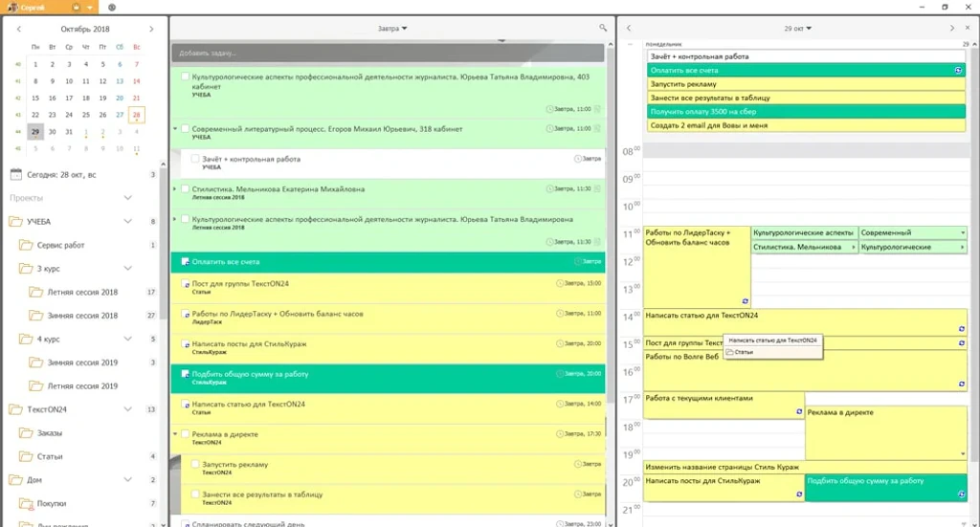Open the Завтра filter dropdown
The image size is (980, 527).
tap(392, 28)
